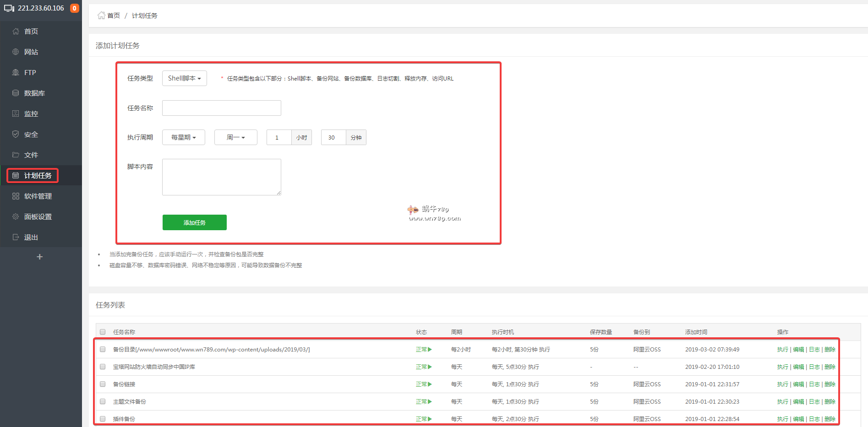The width and height of the screenshot is (868, 427).
Task: Click the plus icon below the sidebar menu
Action: [x=40, y=257]
